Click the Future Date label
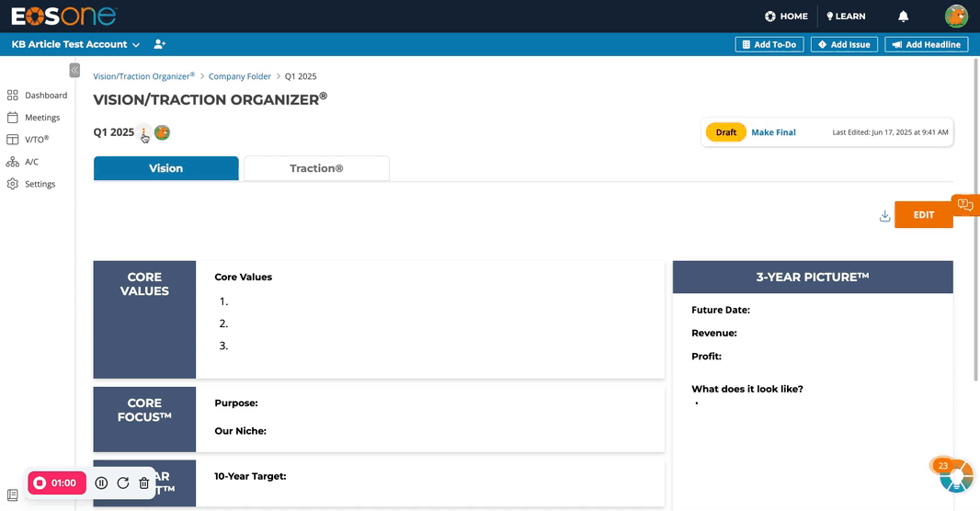 pos(721,310)
